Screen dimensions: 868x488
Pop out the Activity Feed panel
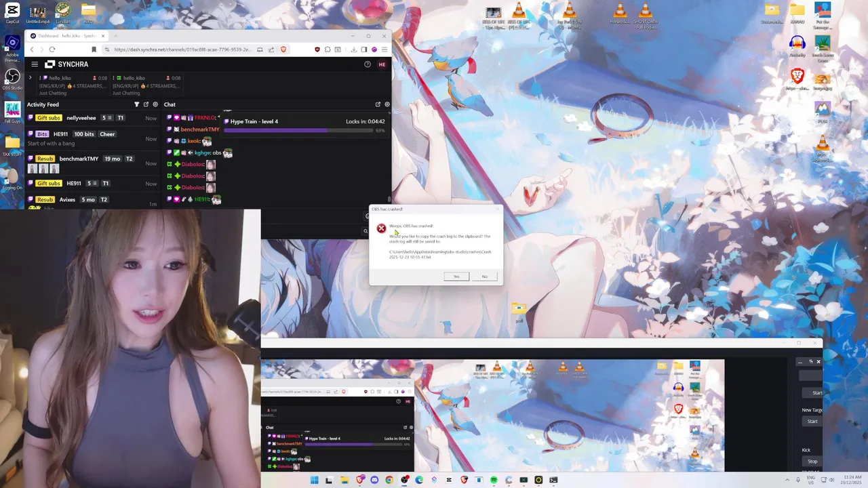coord(146,104)
